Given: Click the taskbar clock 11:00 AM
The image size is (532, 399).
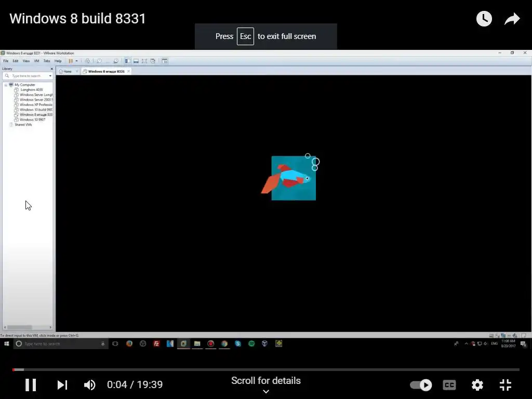Looking at the screenshot, I should (508, 344).
